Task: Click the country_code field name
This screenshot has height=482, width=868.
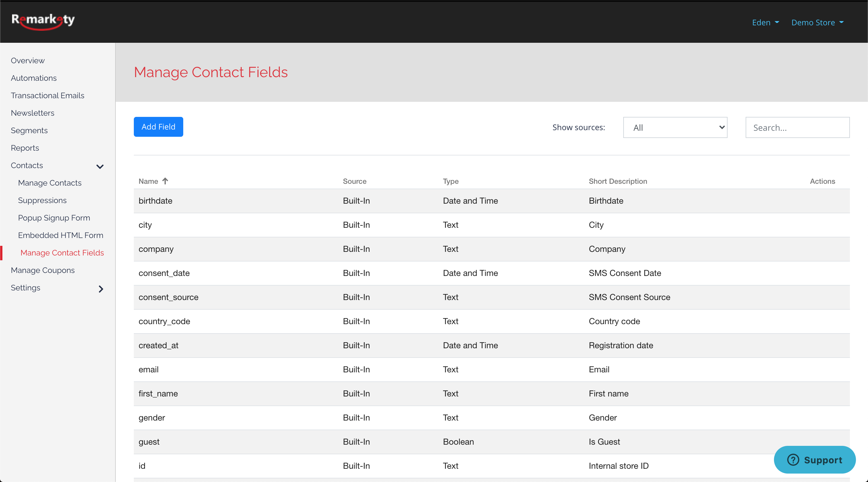Action: (x=165, y=321)
